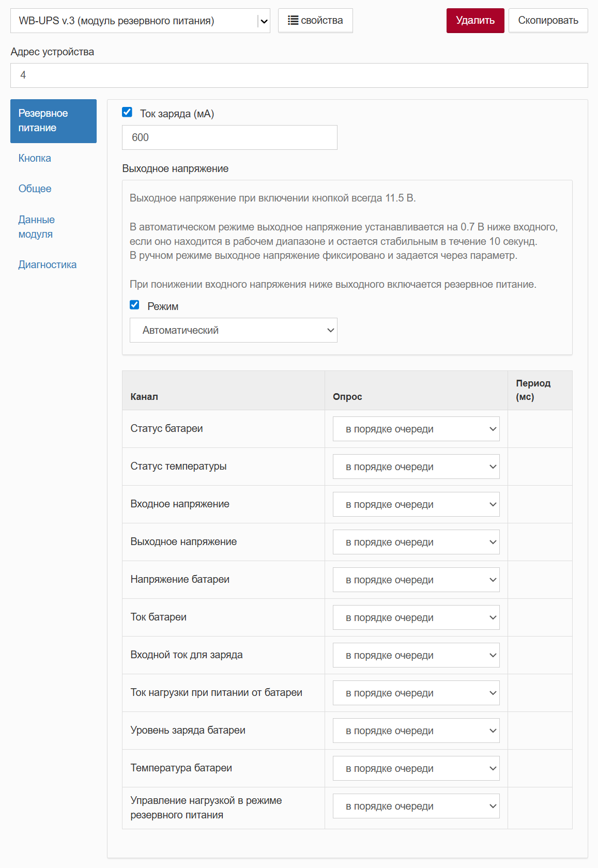Toggle the Ток заряда (мА) checkbox

tap(127, 112)
